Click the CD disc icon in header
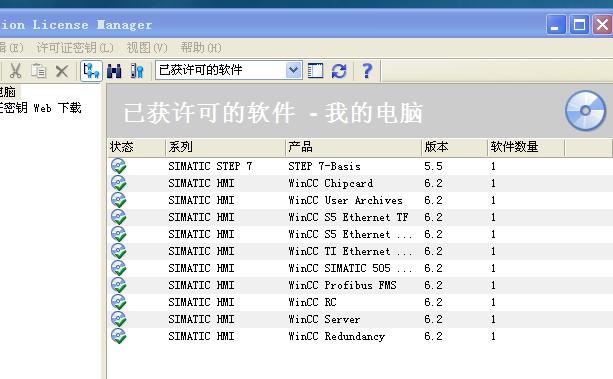The width and height of the screenshot is (613, 379). pyautogui.click(x=585, y=111)
